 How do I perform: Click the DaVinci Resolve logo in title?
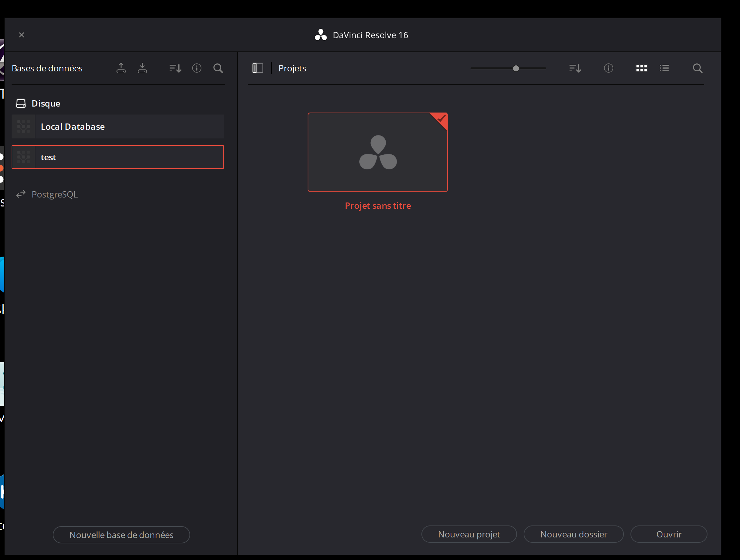pyautogui.click(x=321, y=35)
